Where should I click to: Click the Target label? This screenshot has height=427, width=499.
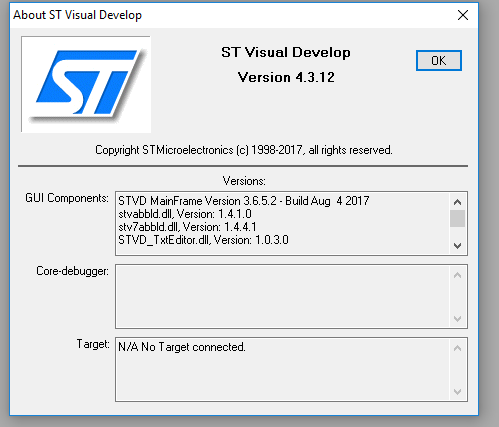click(x=93, y=344)
